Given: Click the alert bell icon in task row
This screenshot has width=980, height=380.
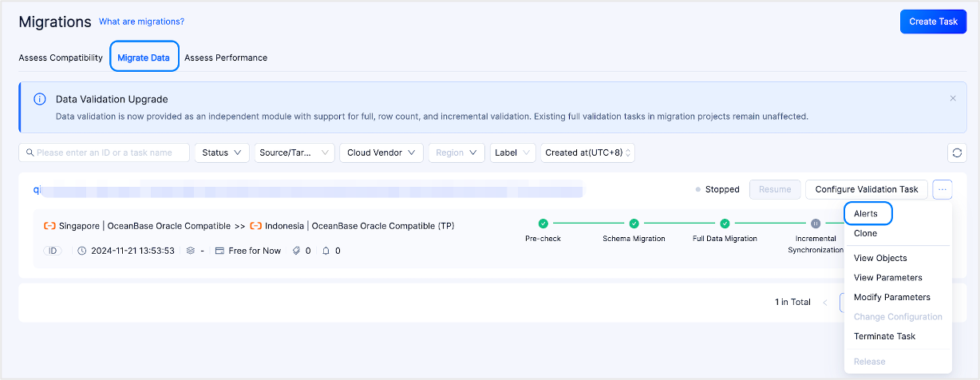Looking at the screenshot, I should [326, 251].
